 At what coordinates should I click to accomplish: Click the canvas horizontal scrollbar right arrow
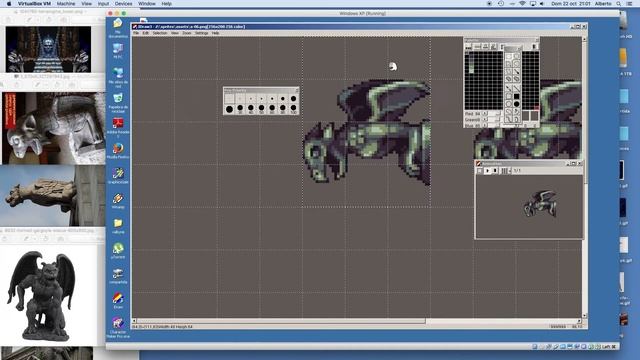(579, 321)
